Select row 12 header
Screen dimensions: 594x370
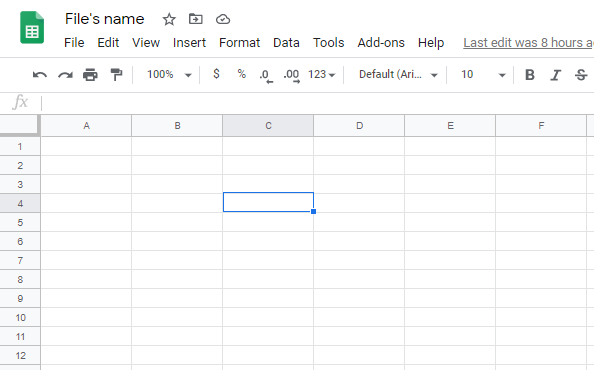tap(20, 355)
